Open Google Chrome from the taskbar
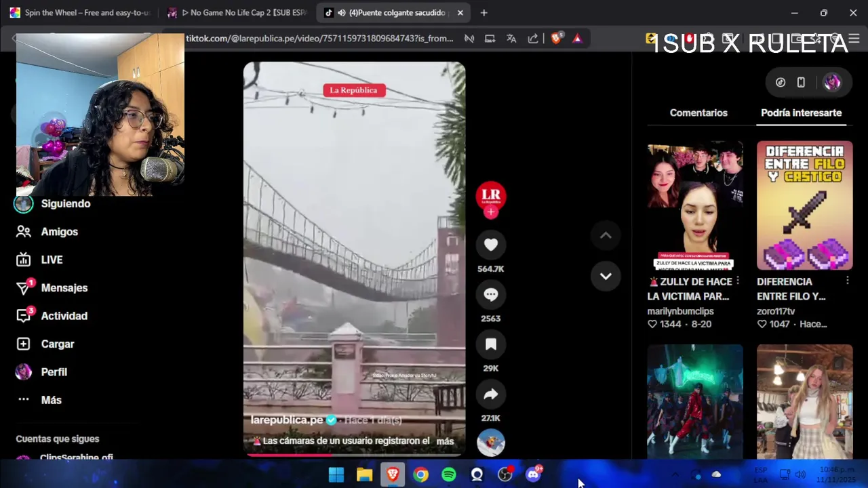The width and height of the screenshot is (868, 488). pyautogui.click(x=420, y=474)
